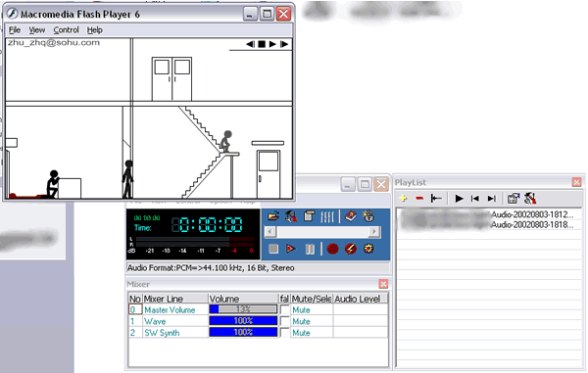Click the lightning quick-record icon

[351, 249]
